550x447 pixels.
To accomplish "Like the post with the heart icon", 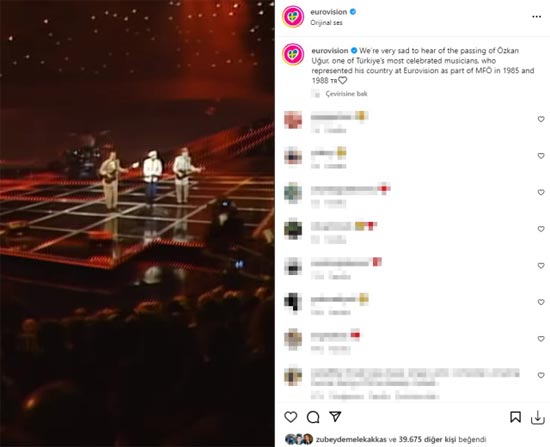I will point(291,417).
